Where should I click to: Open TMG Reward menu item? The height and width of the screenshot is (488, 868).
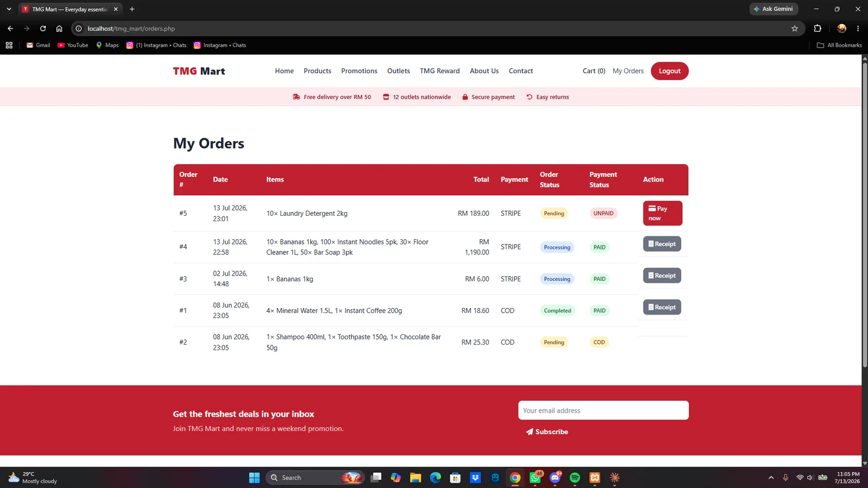pyautogui.click(x=439, y=71)
